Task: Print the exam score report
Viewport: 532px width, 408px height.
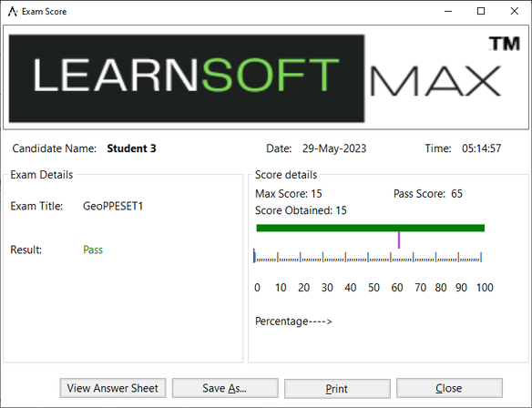Action: pos(337,388)
